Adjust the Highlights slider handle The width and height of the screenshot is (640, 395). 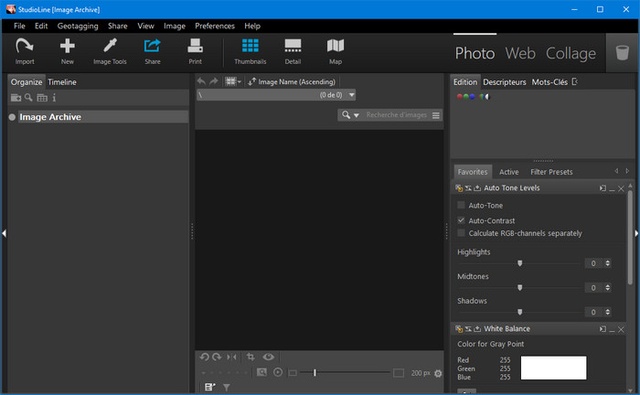pyautogui.click(x=520, y=263)
